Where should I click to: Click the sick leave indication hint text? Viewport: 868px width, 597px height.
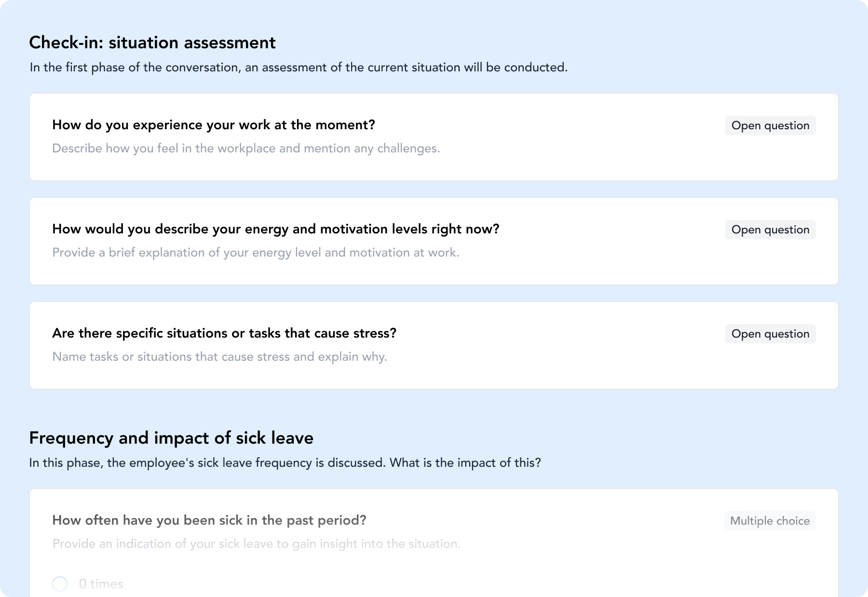point(257,544)
